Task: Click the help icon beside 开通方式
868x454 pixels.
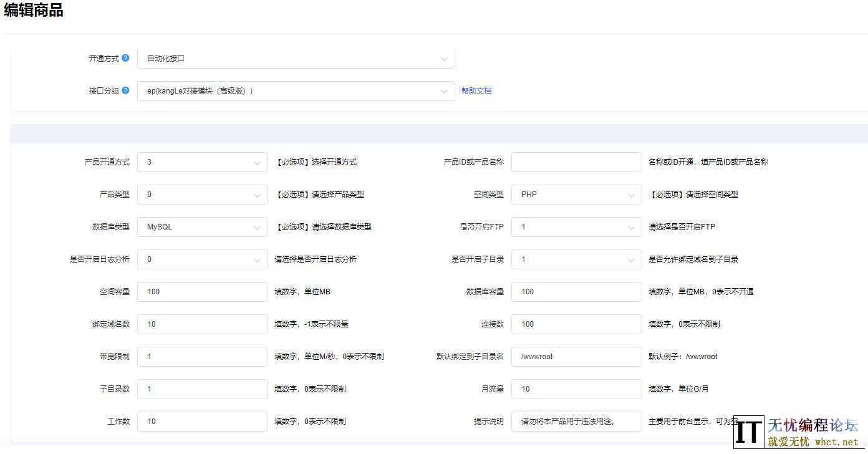Action: click(x=125, y=58)
